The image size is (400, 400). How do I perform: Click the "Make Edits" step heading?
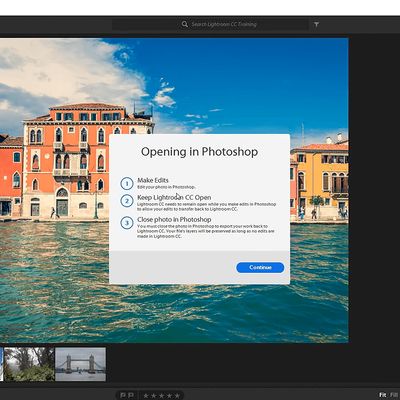click(x=153, y=180)
